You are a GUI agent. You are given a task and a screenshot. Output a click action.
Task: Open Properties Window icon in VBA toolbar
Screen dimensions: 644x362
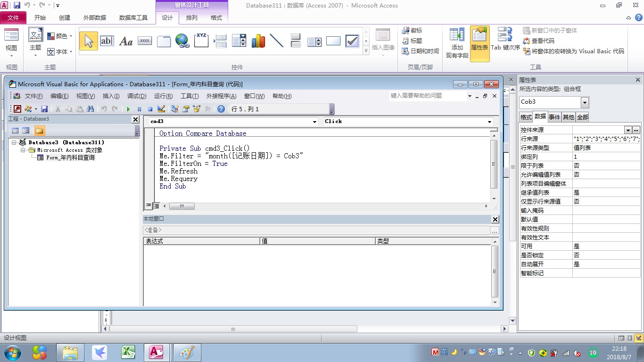click(186, 109)
